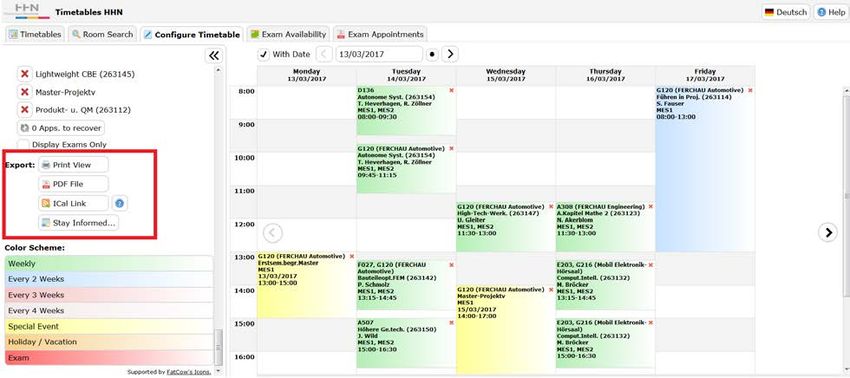Remove the Tuesday Bauteileopt.FEM entry

pos(452,265)
